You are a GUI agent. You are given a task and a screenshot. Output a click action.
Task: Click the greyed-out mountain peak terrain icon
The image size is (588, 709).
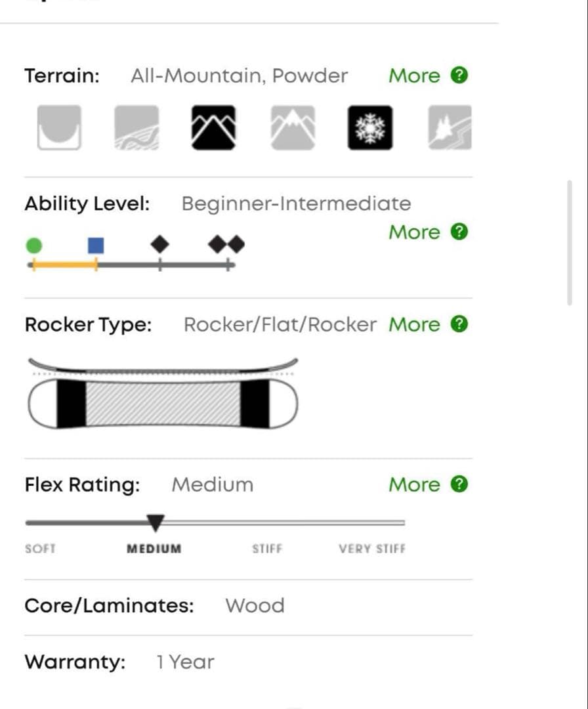293,127
